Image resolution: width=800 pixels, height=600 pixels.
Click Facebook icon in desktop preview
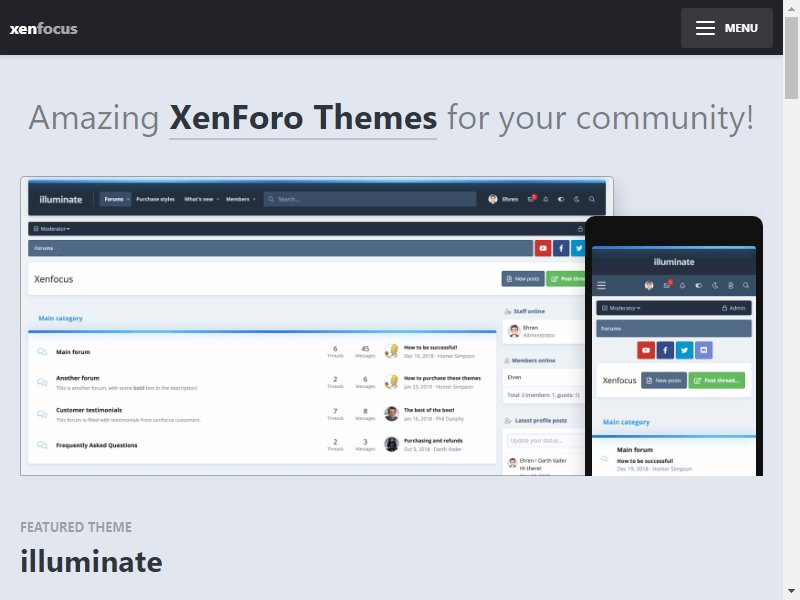click(x=561, y=248)
